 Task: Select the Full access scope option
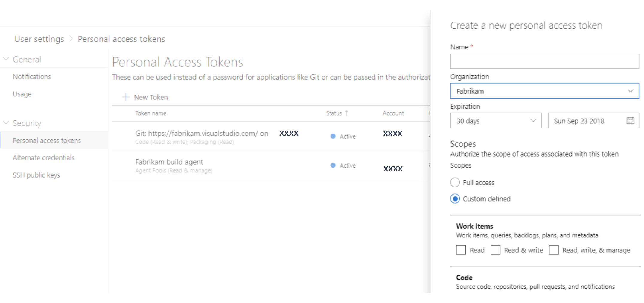coord(455,182)
